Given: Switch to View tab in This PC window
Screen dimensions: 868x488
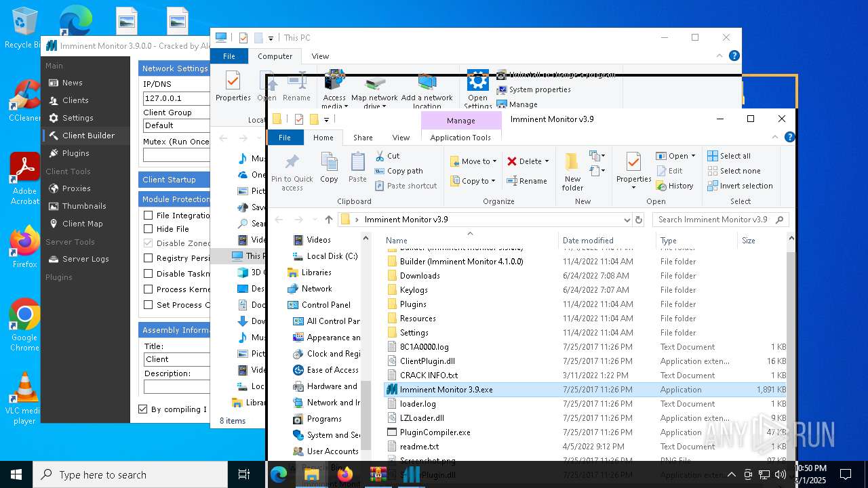Looking at the screenshot, I should click(320, 56).
